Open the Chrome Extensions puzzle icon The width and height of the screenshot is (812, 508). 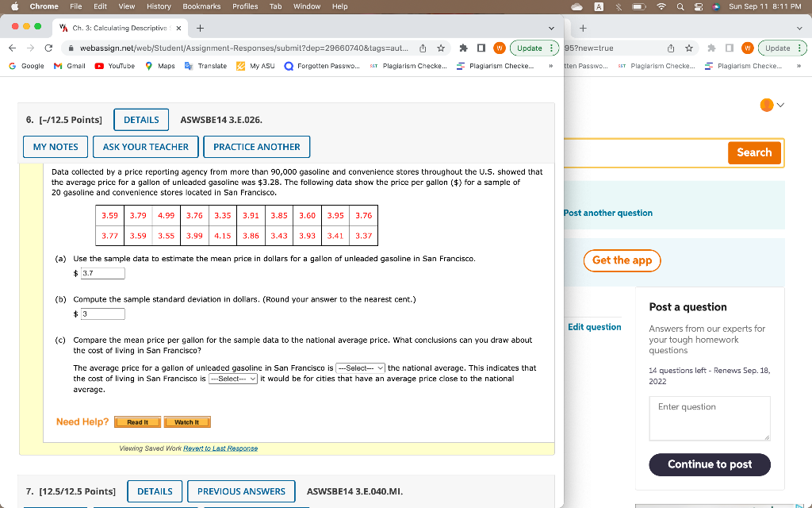[462, 48]
